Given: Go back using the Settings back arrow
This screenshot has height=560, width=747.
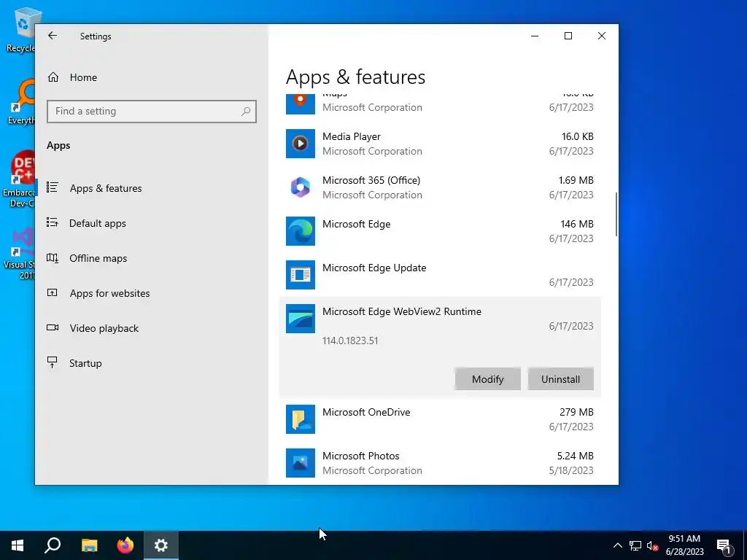Looking at the screenshot, I should [53, 36].
